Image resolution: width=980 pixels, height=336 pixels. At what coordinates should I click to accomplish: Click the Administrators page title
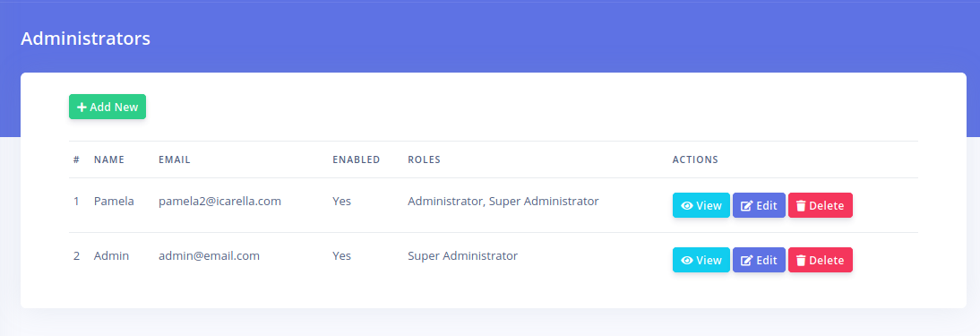point(86,39)
